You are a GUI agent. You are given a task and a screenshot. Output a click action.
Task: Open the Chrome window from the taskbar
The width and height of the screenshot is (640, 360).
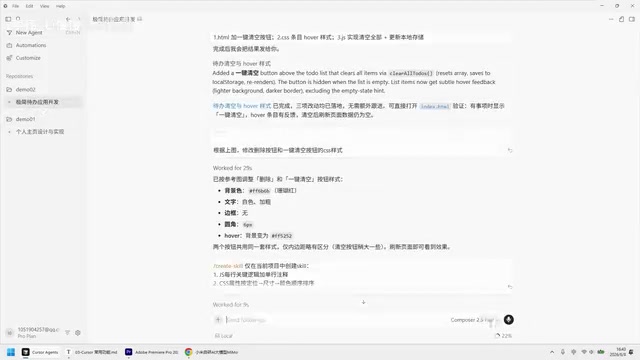click(x=211, y=352)
